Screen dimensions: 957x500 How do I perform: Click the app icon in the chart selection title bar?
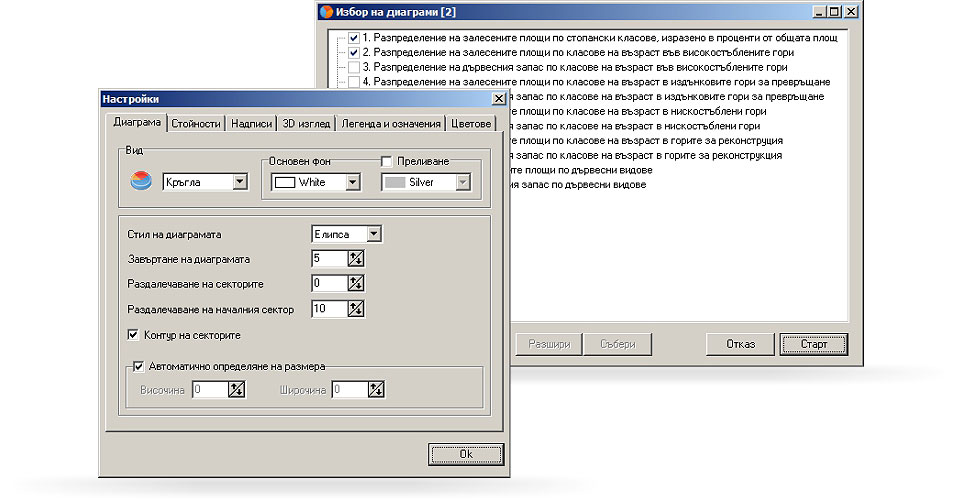pos(323,12)
